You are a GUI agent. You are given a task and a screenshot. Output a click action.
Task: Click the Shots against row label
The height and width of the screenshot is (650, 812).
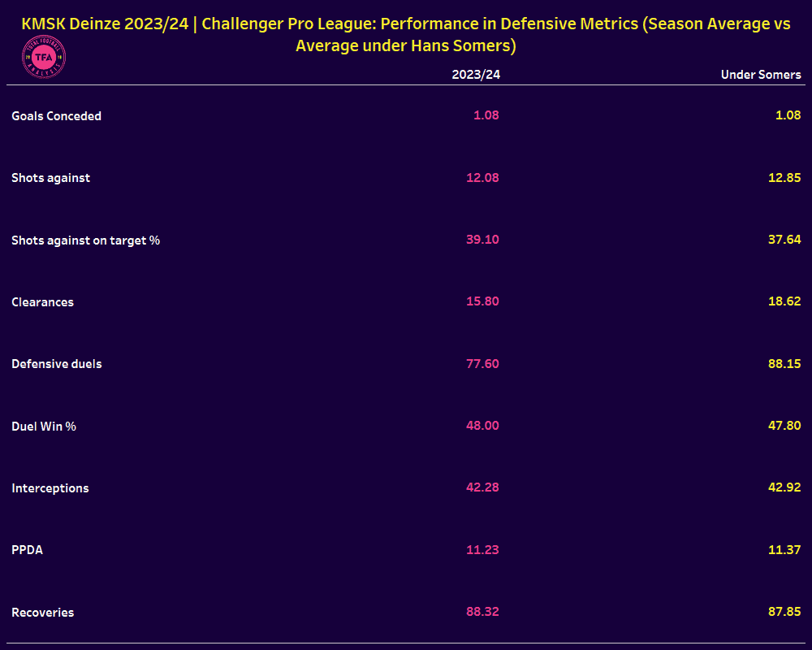click(x=50, y=178)
